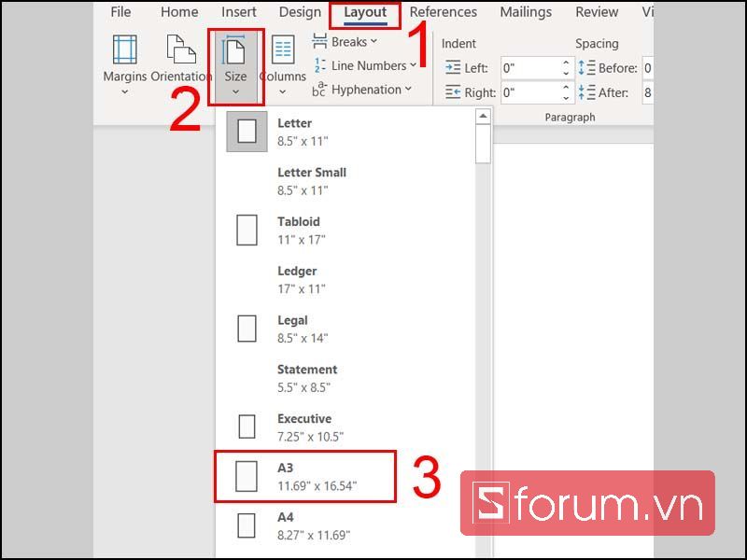This screenshot has width=747, height=560.
Task: Click the Indent Right input field
Action: click(529, 92)
